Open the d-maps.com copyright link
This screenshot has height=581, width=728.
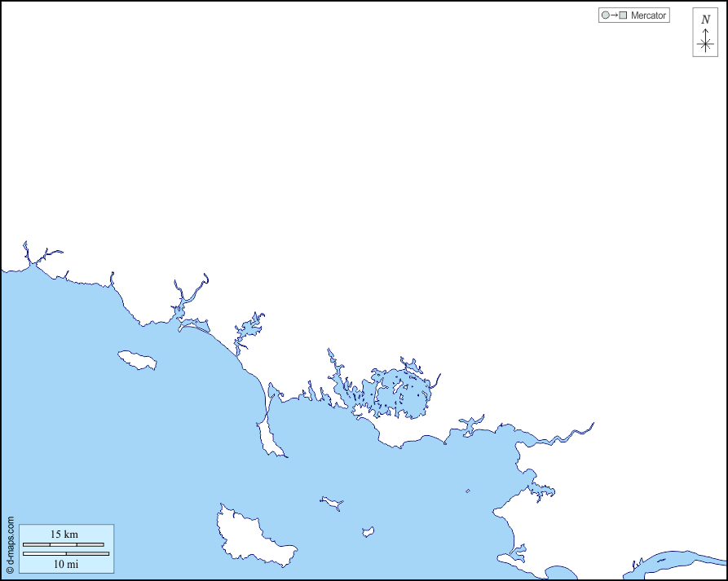click(x=10, y=544)
